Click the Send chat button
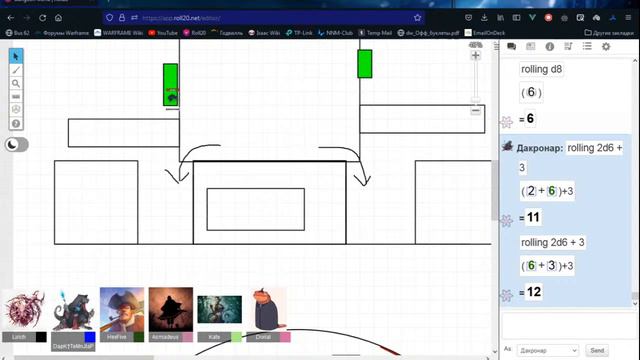This screenshot has width=640, height=360. pos(597,350)
